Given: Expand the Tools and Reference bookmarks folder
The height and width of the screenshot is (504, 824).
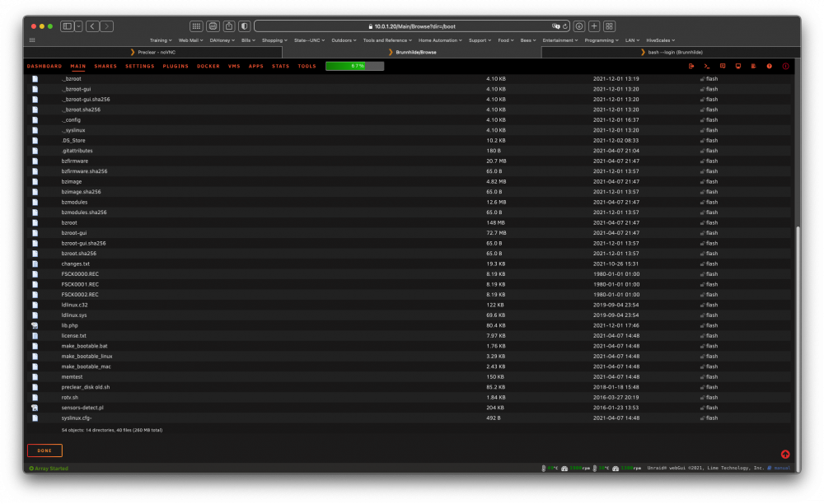Looking at the screenshot, I should pos(387,40).
